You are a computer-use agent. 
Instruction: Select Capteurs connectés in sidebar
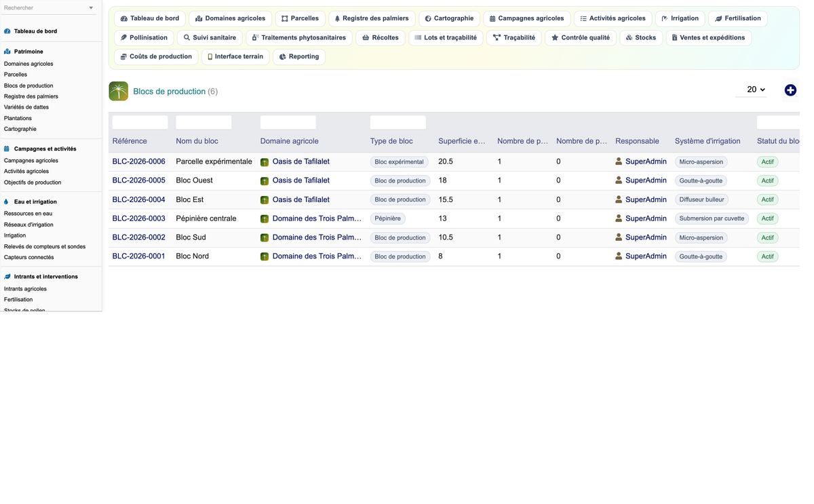tap(29, 257)
